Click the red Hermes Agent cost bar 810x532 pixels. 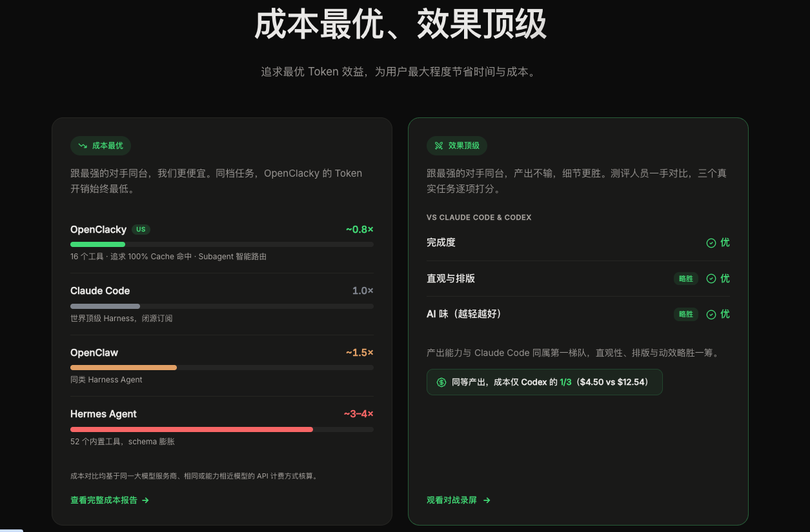(192, 429)
